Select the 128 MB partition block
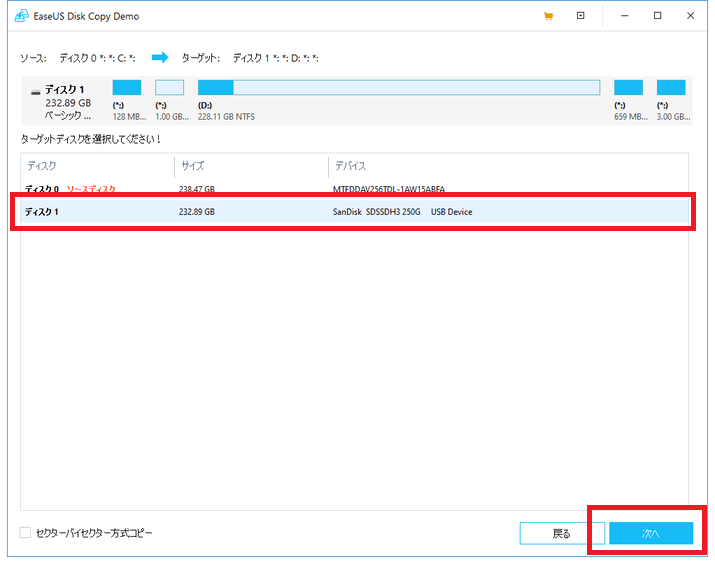This screenshot has width=715, height=564. (127, 88)
